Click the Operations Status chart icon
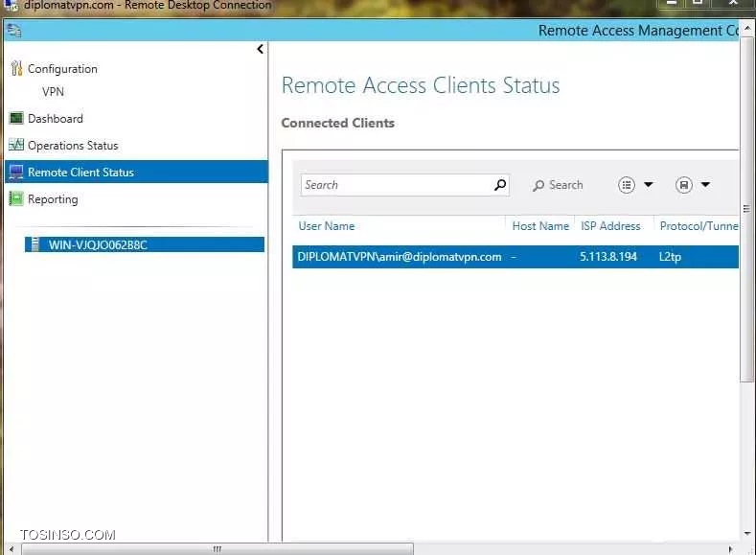Screen dimensions: 756x555 16,145
